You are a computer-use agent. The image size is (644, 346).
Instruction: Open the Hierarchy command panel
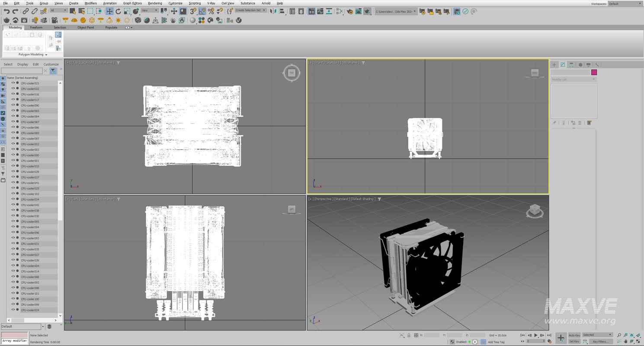click(571, 64)
